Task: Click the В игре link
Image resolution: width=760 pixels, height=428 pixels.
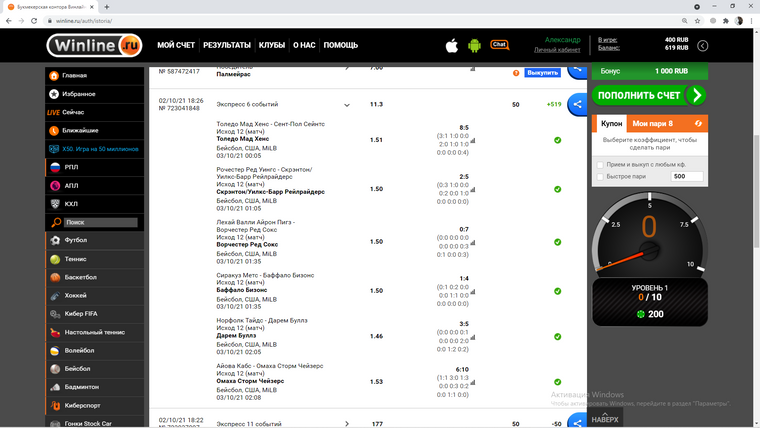Action: pos(607,40)
